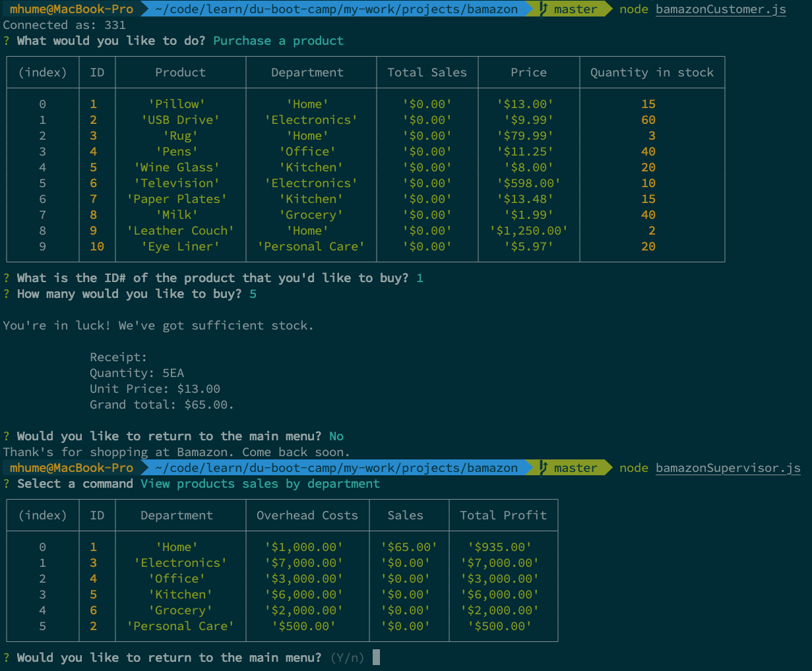Click the git branch icon in lower prompt
Image resolution: width=812 pixels, height=671 pixels.
pos(544,468)
